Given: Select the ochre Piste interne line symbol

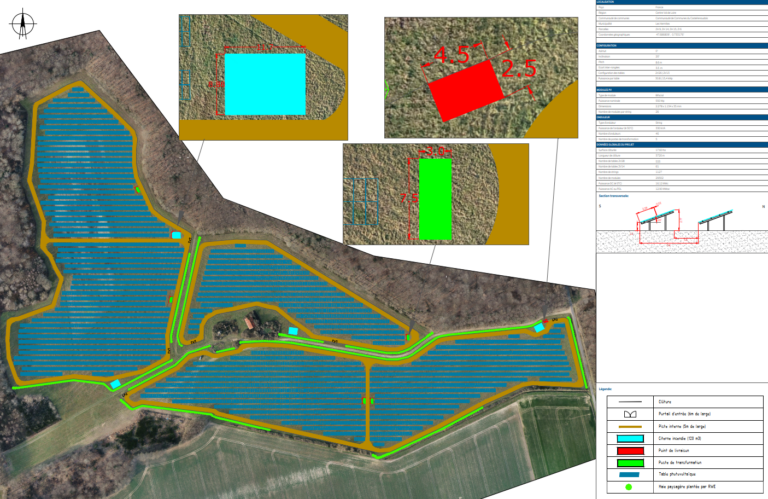Looking at the screenshot, I should 629,425.
